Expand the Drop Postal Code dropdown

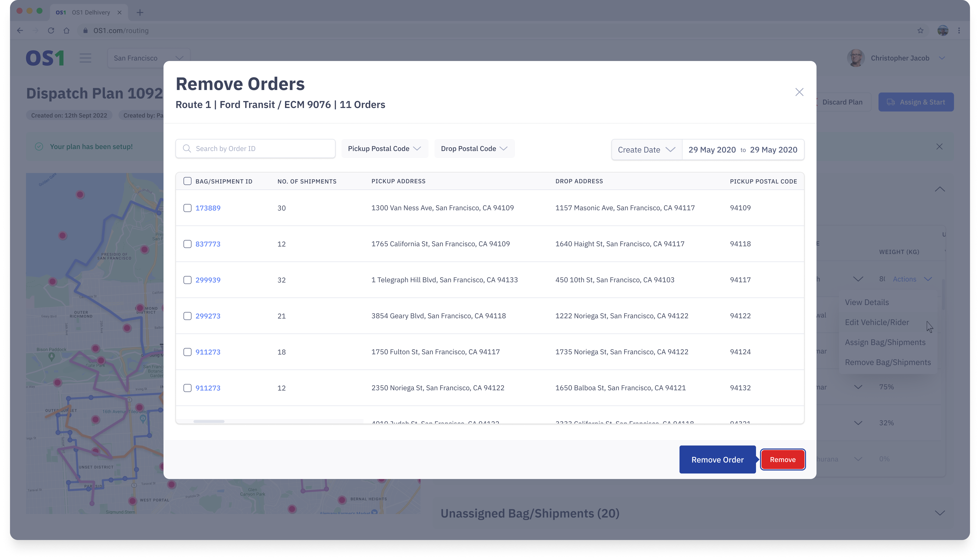pos(474,148)
